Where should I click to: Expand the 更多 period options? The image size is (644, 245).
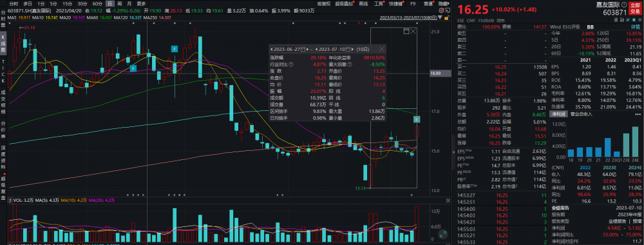click(141, 3)
